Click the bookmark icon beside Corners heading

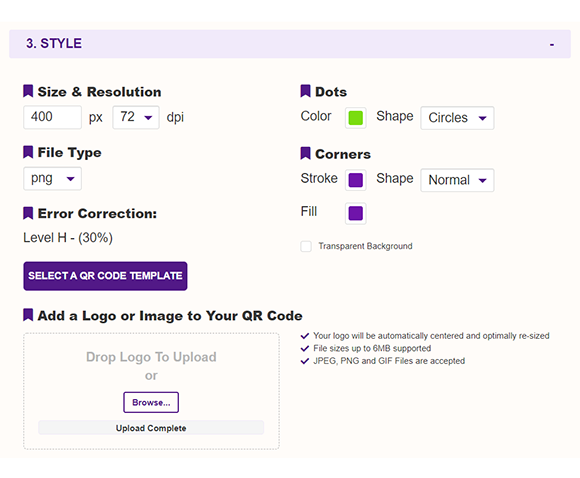pos(305,153)
